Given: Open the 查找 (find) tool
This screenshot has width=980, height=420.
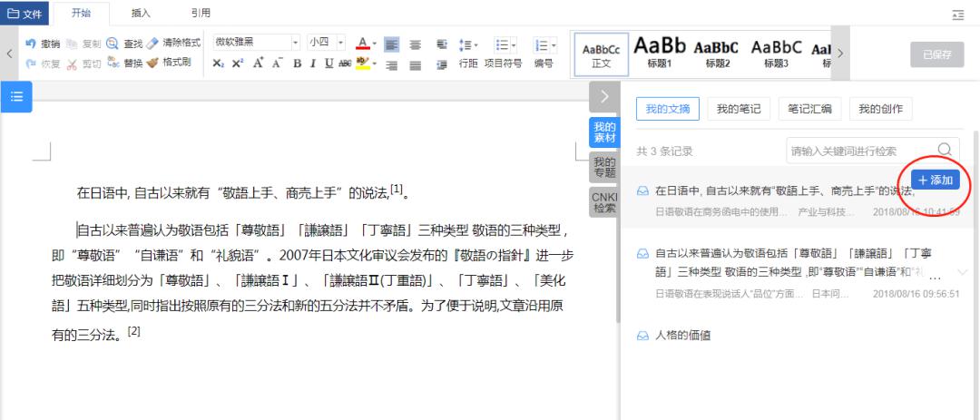Looking at the screenshot, I should pyautogui.click(x=113, y=44).
